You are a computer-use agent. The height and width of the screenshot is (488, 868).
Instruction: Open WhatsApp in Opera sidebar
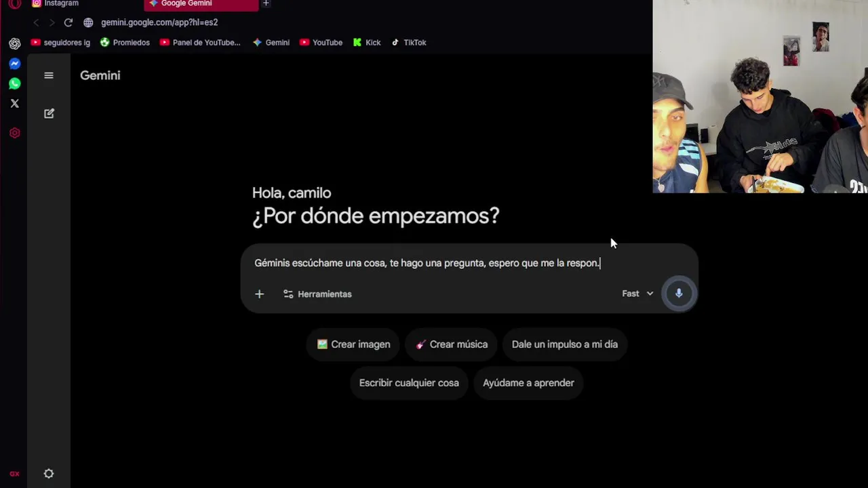(15, 83)
